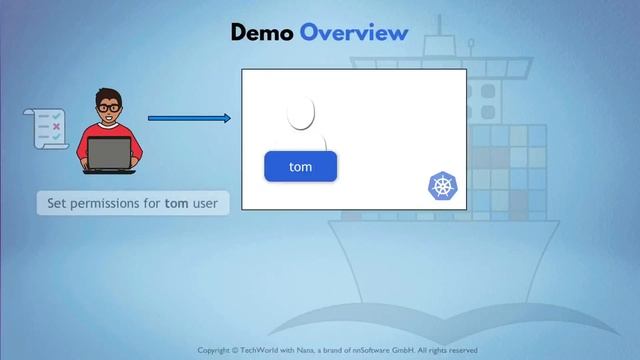
Task: Click the 'Demo Overview' slide title
Action: pos(319,32)
